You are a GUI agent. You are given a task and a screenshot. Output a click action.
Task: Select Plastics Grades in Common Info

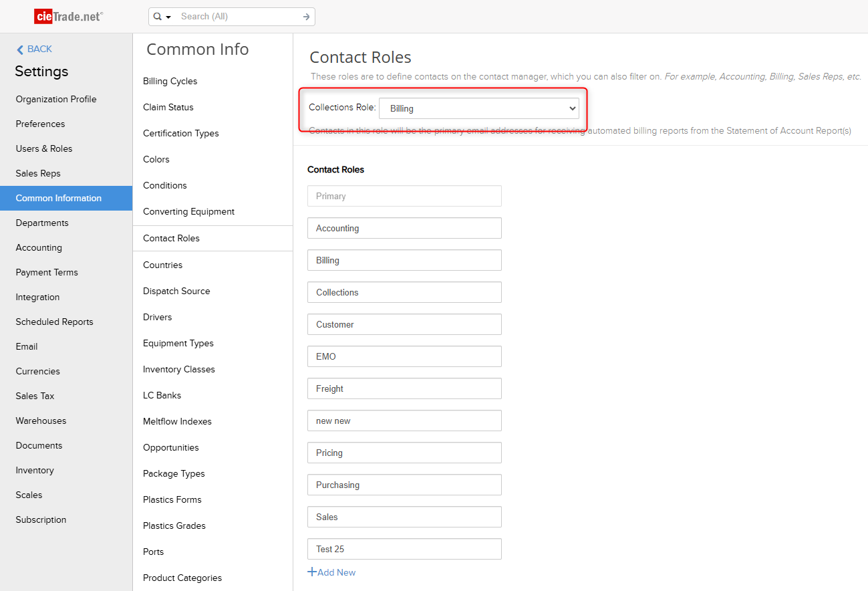(x=174, y=525)
